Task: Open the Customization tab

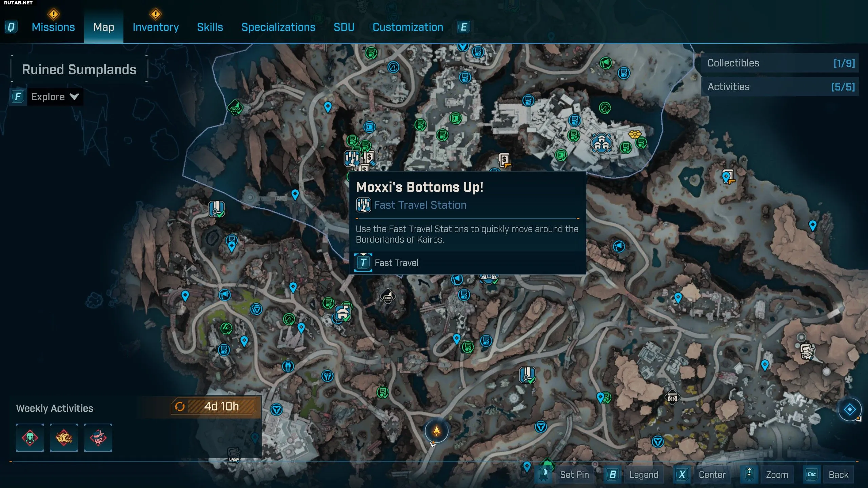Action: coord(408,27)
